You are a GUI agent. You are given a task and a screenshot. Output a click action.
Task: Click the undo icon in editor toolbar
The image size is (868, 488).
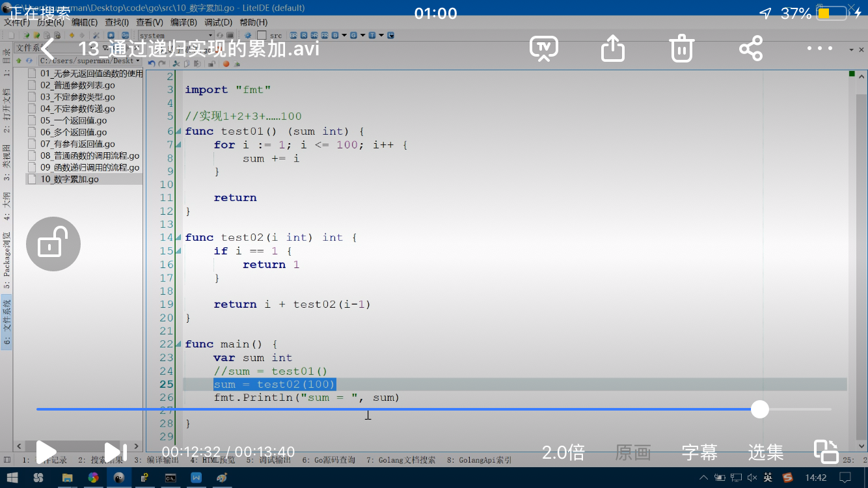tap(152, 64)
